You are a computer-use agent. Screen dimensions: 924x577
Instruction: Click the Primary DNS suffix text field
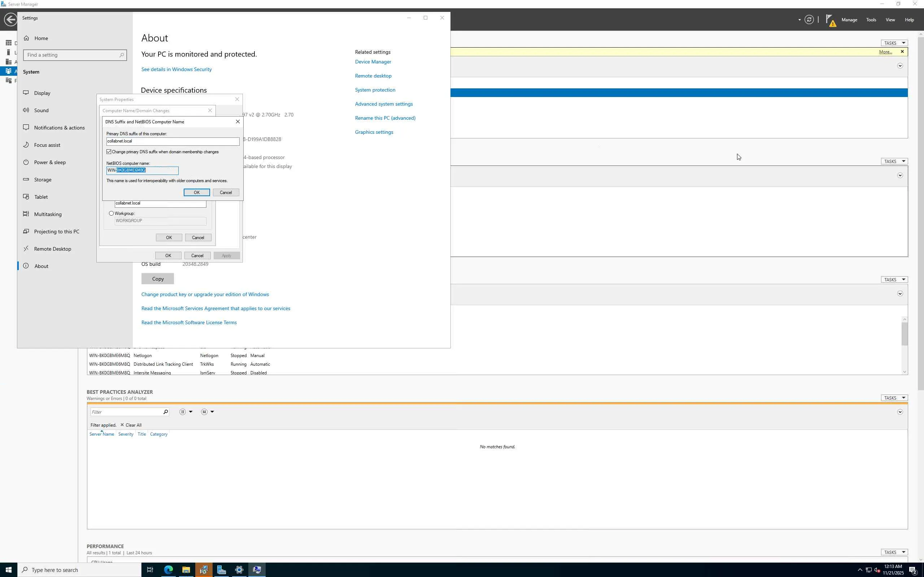click(173, 141)
